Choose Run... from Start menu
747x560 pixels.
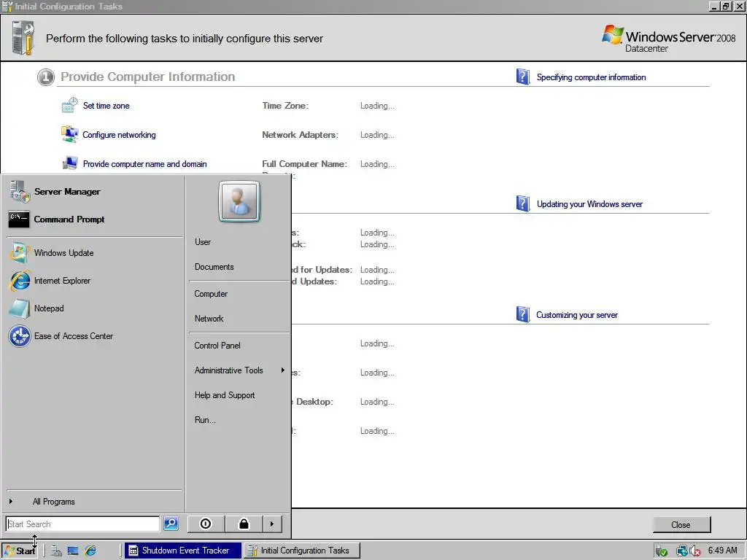click(239, 420)
